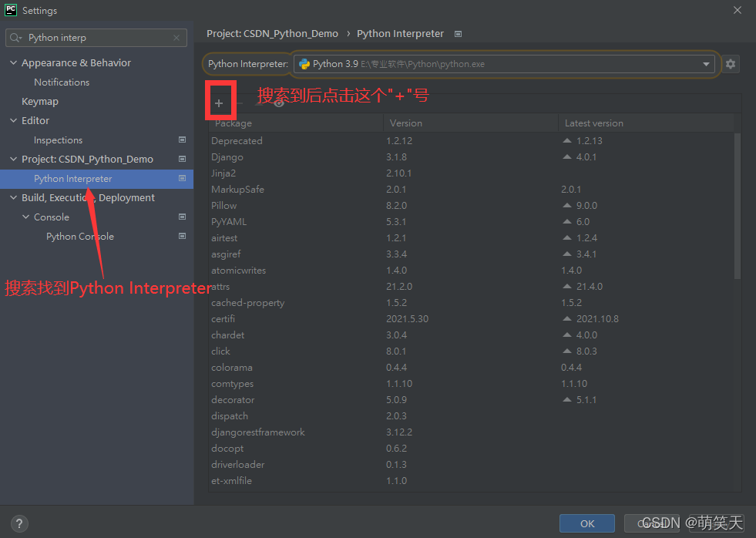Sort by Package column header
The image size is (756, 538).
296,123
